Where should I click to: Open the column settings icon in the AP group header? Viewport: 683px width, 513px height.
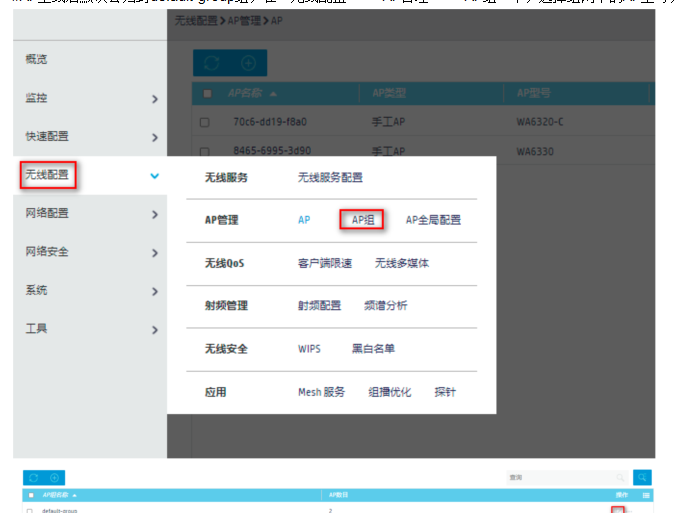[646, 495]
